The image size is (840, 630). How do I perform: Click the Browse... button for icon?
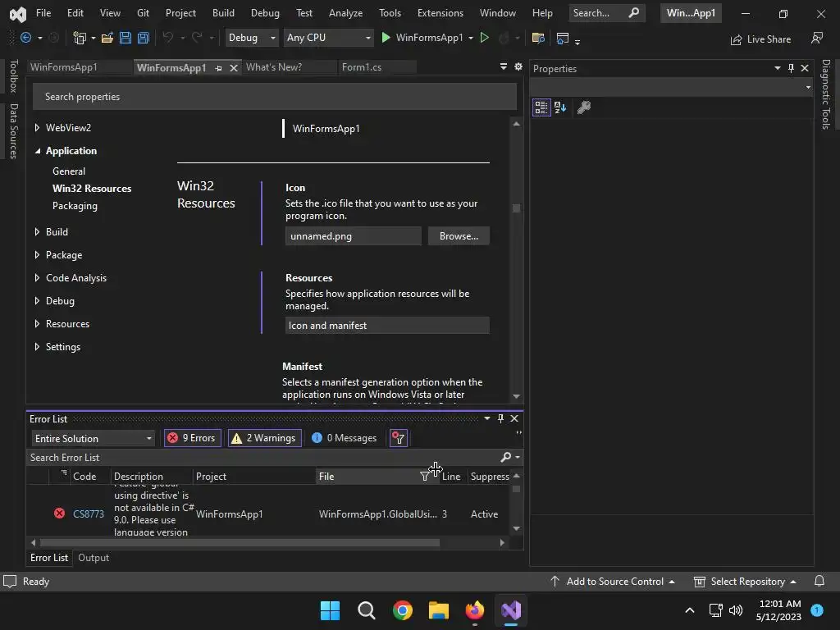[459, 235]
